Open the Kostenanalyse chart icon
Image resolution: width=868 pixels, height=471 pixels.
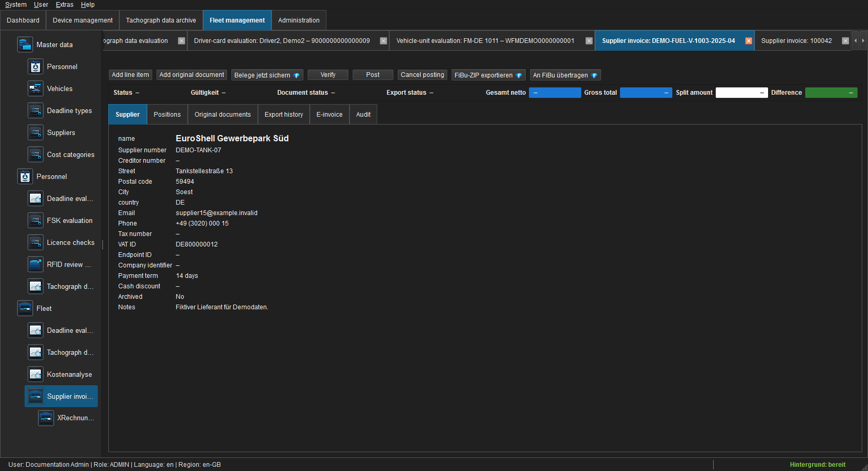(x=35, y=374)
